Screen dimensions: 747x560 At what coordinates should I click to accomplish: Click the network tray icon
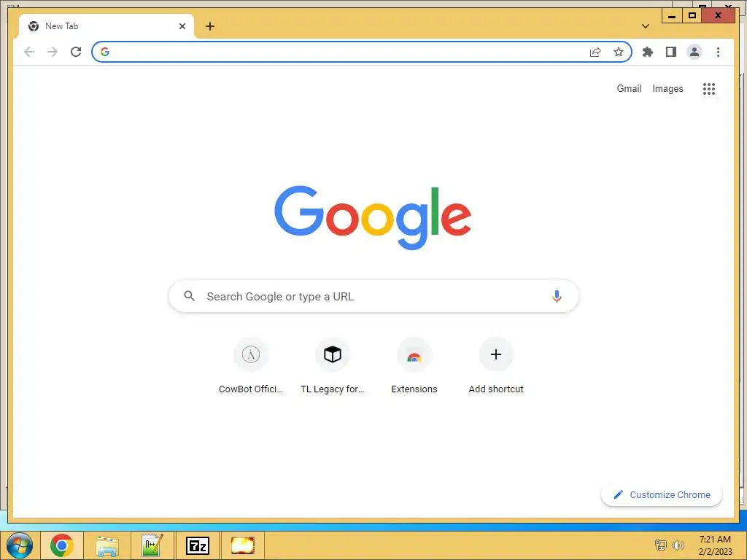click(x=661, y=545)
